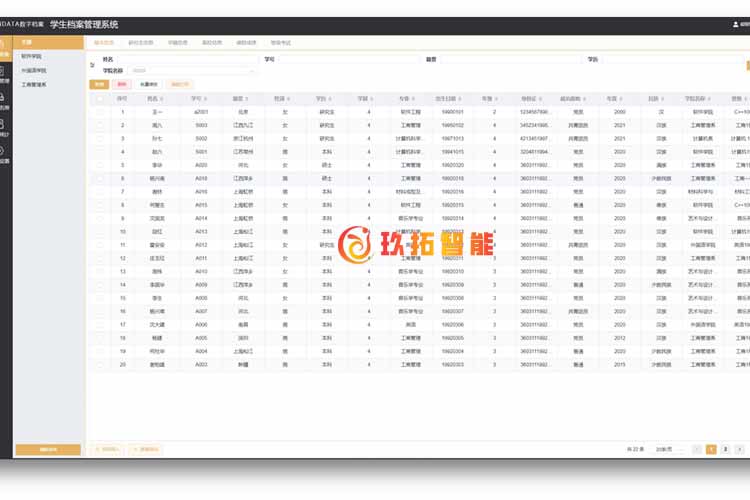
Task: Sort table by the 年级 column sort icon
Action: 496,99
